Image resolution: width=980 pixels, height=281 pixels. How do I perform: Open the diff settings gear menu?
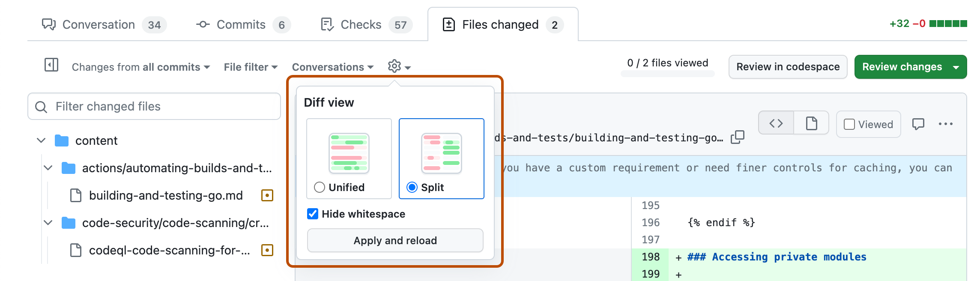point(399,67)
